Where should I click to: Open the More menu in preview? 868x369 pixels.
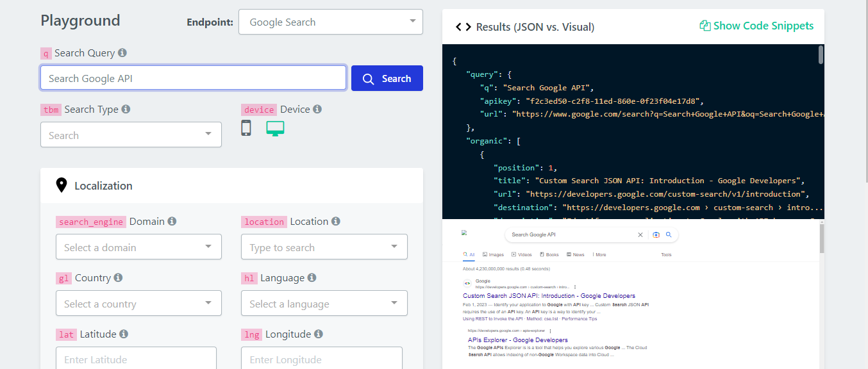[x=599, y=254]
